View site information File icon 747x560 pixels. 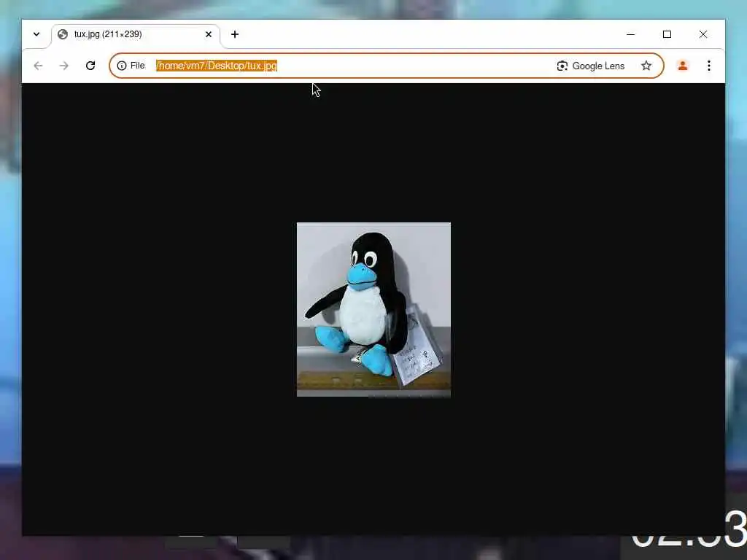click(131, 66)
